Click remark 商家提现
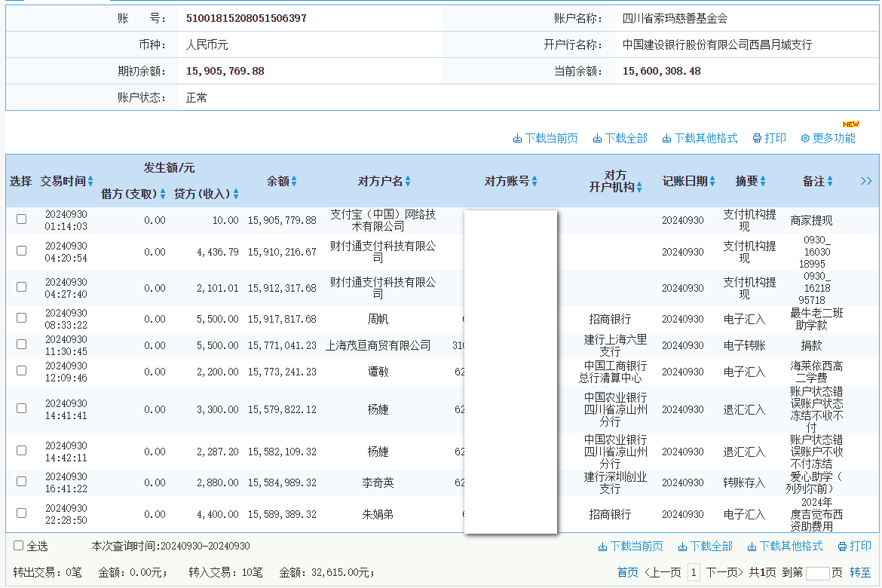Viewport: 882px width, 588px height. (811, 221)
